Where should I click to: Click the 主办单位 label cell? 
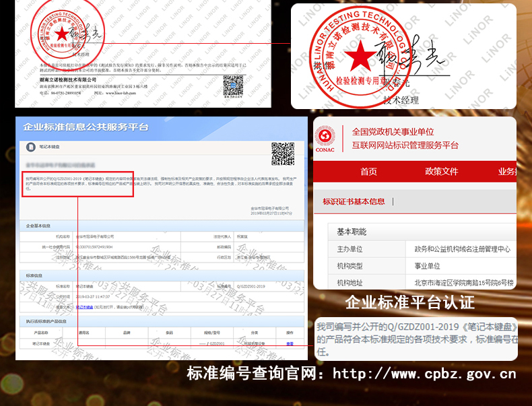(367, 249)
